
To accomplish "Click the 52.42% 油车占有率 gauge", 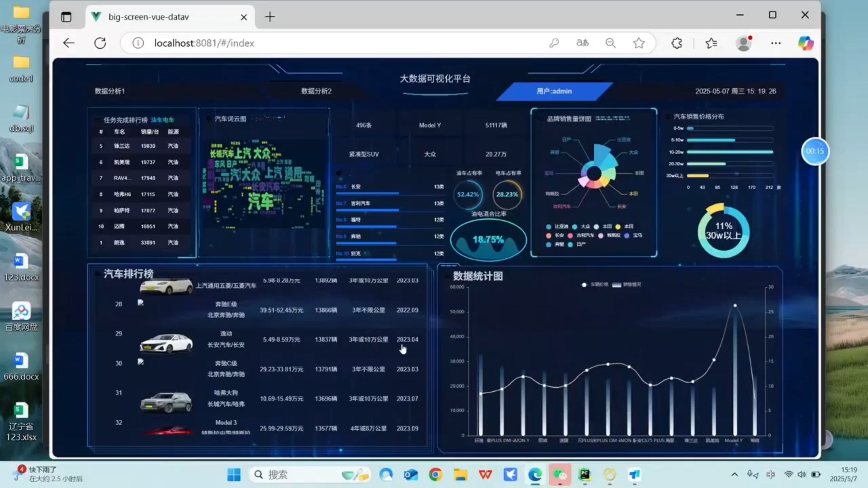I will tap(468, 195).
